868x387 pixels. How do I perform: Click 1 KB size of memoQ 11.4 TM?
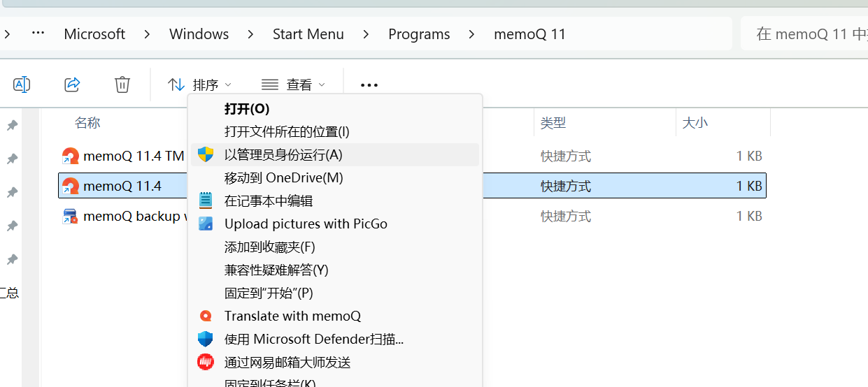pyautogui.click(x=749, y=156)
